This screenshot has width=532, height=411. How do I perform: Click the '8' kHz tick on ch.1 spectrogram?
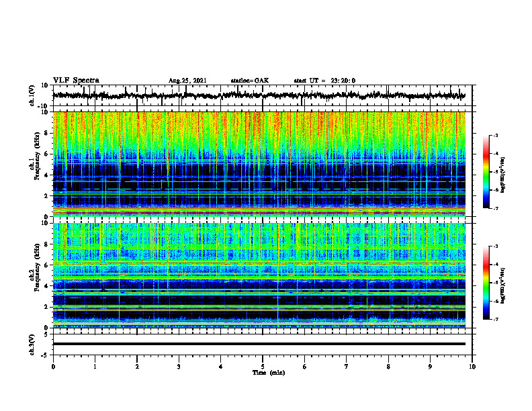click(x=46, y=133)
